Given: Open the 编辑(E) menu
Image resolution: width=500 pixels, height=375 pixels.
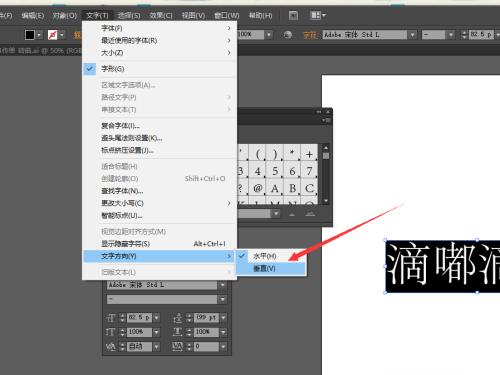Looking at the screenshot, I should (33, 16).
